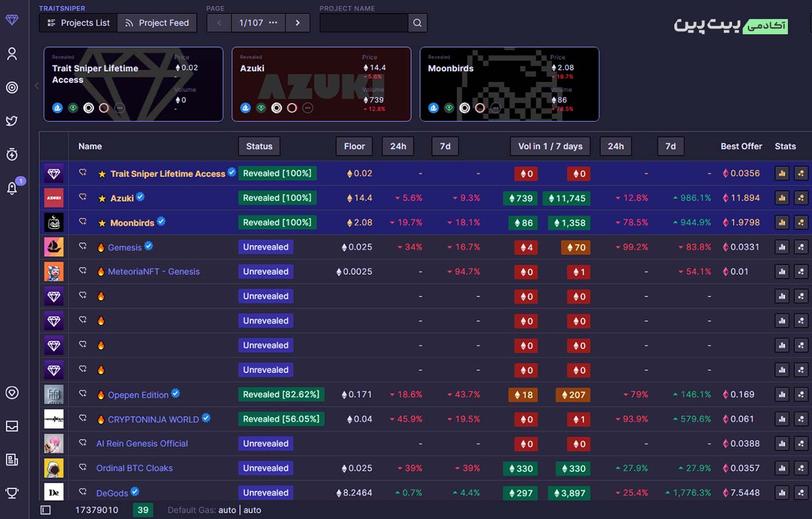
Task: Open notifications bell with badge
Action: (x=12, y=188)
